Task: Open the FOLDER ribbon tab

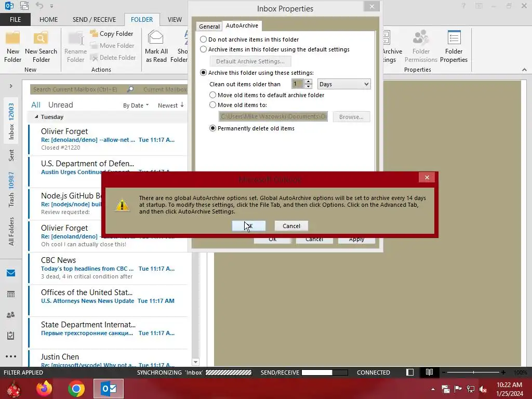Action: 142,19
